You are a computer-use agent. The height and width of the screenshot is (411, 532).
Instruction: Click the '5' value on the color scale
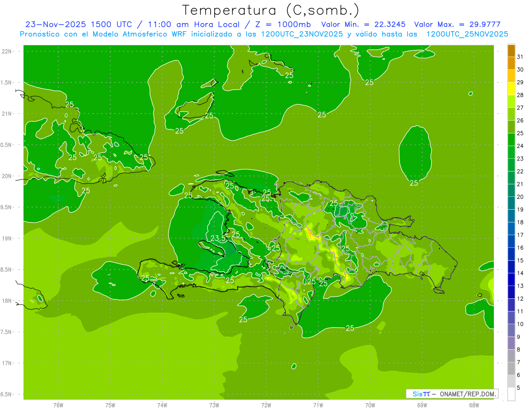(x=519, y=388)
